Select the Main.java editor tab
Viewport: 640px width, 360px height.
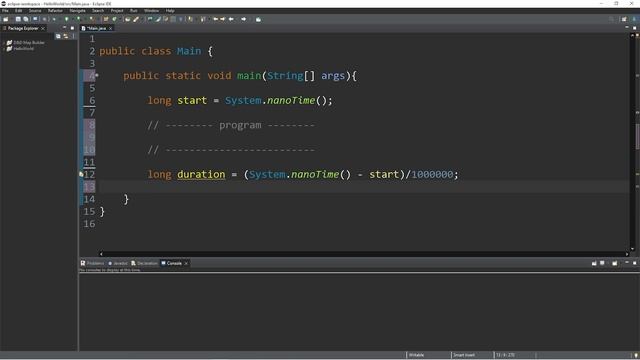[96, 28]
